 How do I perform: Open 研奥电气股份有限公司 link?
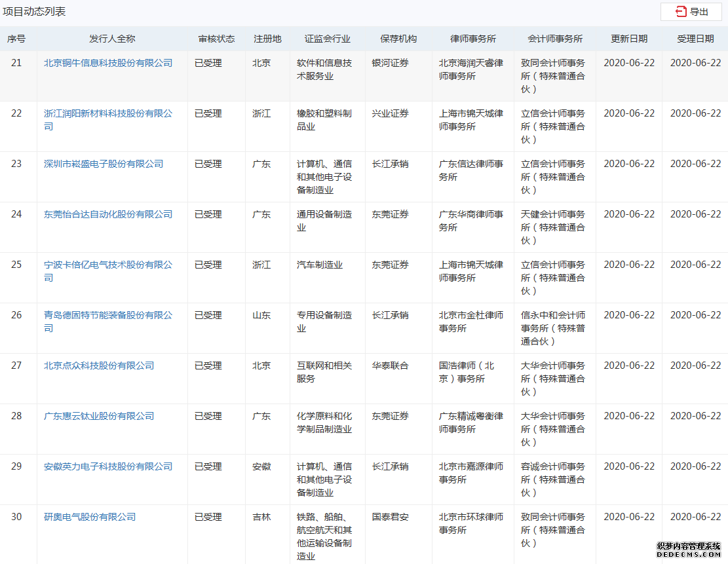click(90, 517)
